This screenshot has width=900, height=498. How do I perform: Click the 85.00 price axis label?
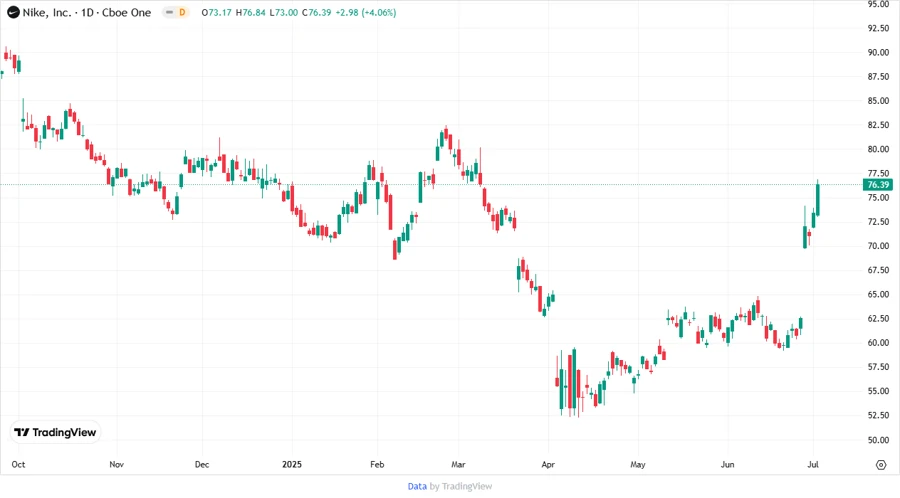point(878,101)
